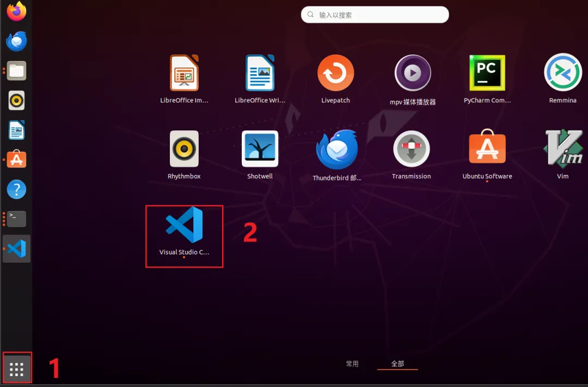This screenshot has width=588, height=387.
Task: Switch to the 常用 (Frequent) tab
Action: tap(352, 364)
